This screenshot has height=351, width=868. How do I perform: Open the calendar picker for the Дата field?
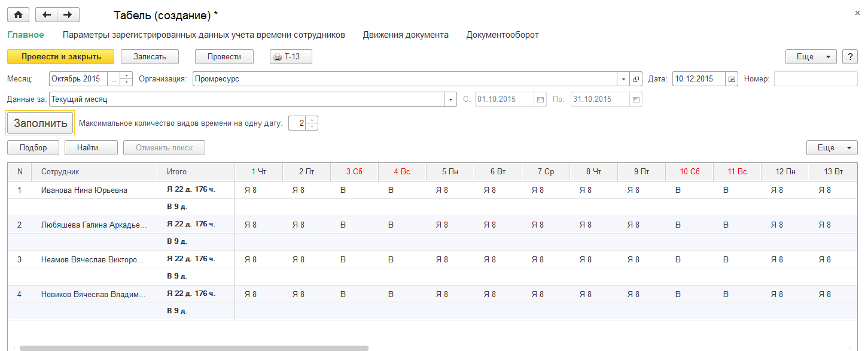point(732,79)
